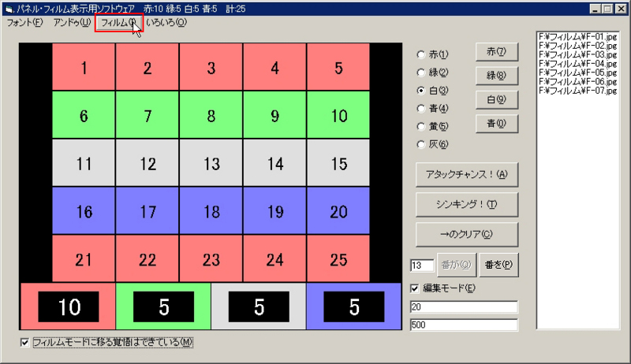
Task: Focus the panel number field showing 13
Action: pos(422,266)
